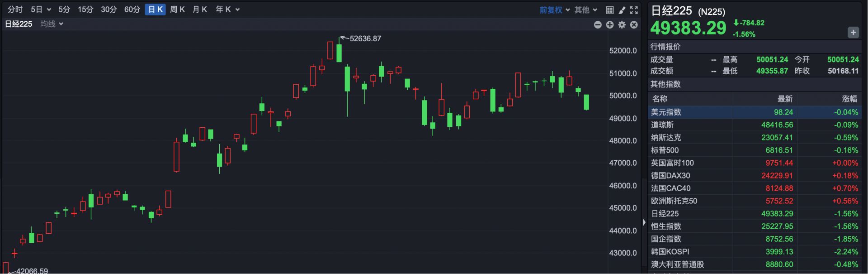The height and width of the screenshot is (274, 868).
Task: Zoom out chart with minus icon
Action: click(598, 25)
